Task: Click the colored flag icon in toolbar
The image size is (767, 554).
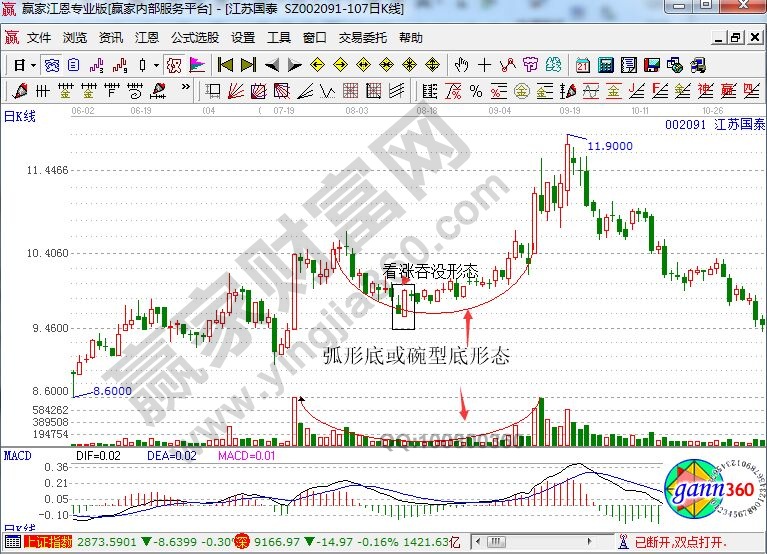Action: tap(197, 65)
